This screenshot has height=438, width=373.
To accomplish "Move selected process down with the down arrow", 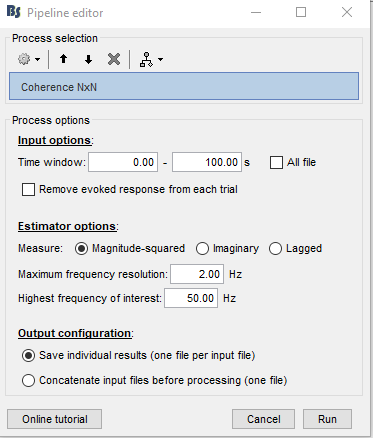I will (88, 60).
